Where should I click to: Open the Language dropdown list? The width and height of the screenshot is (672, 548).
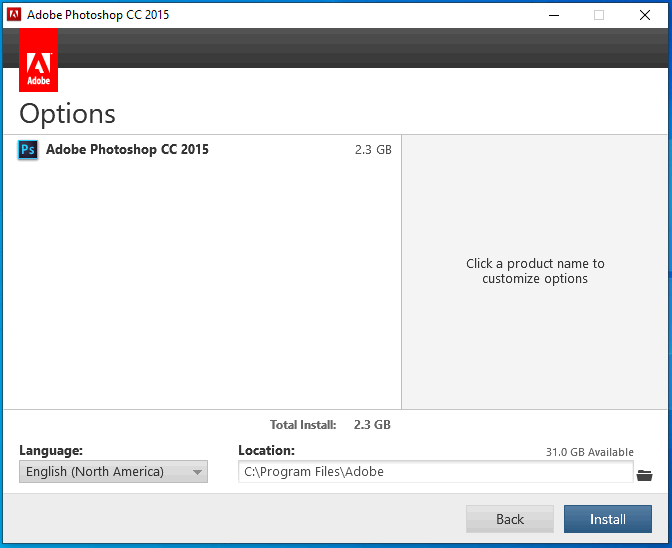(x=112, y=472)
